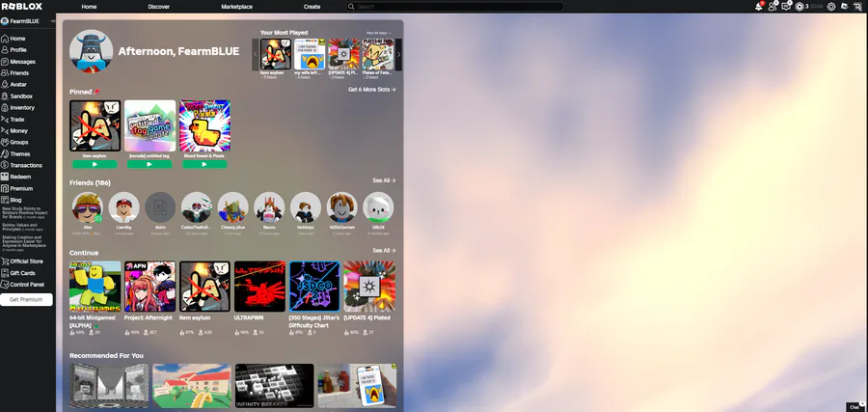Open Control Panel in the sidebar
Viewport: 868px width, 412px height.
click(23, 285)
